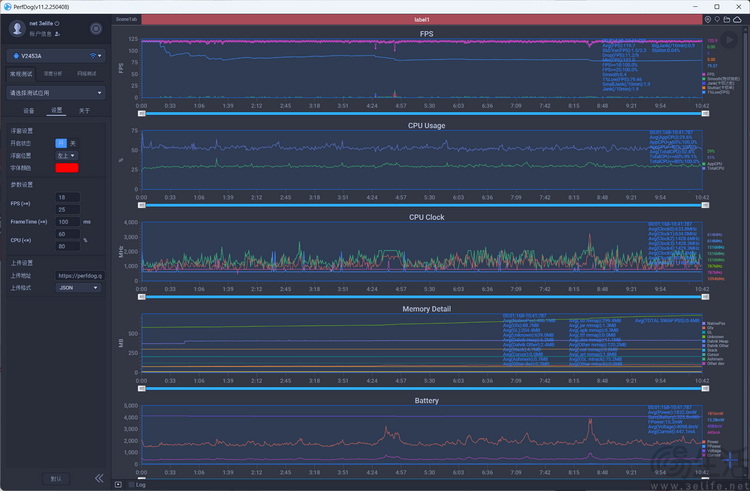Click the cloud upload icon
This screenshot has height=491, width=750.
(737, 20)
